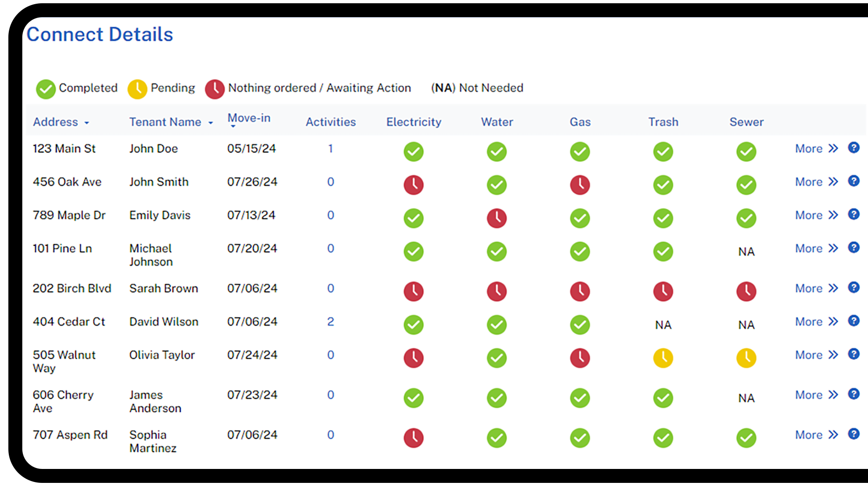Click help icon for 123 Main St row
Image resolution: width=868 pixels, height=488 pixels.
point(854,148)
